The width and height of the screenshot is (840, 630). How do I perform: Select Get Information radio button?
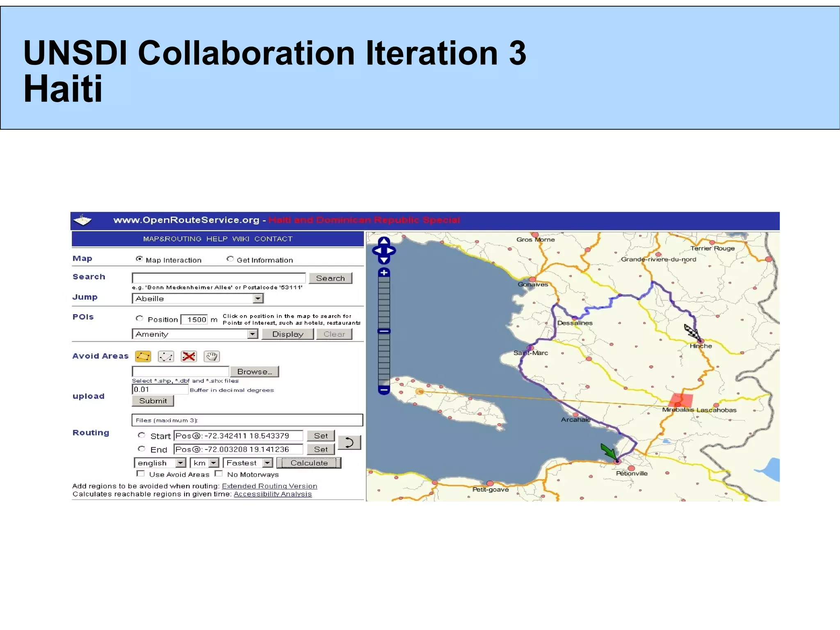[x=230, y=259]
